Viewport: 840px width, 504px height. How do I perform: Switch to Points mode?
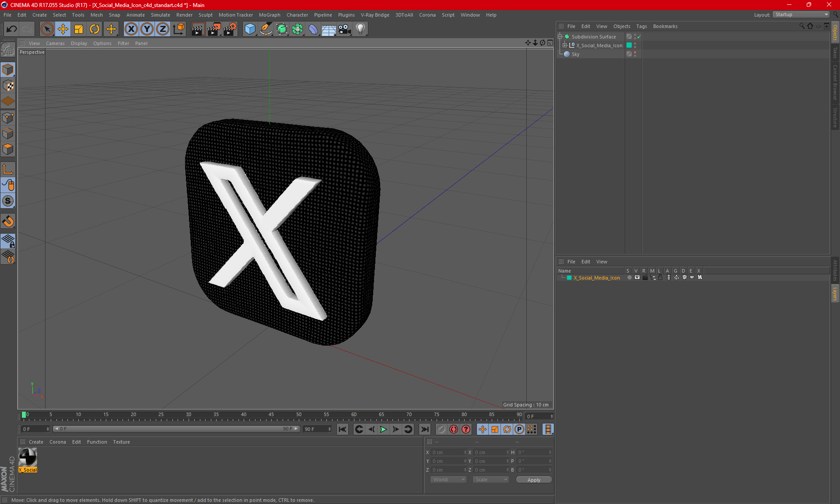pyautogui.click(x=8, y=118)
